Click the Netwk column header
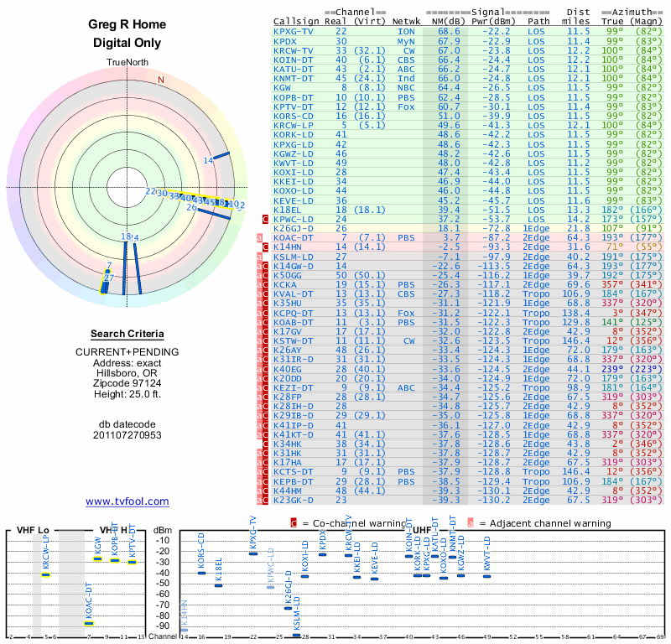The image size is (671, 644). [406, 22]
